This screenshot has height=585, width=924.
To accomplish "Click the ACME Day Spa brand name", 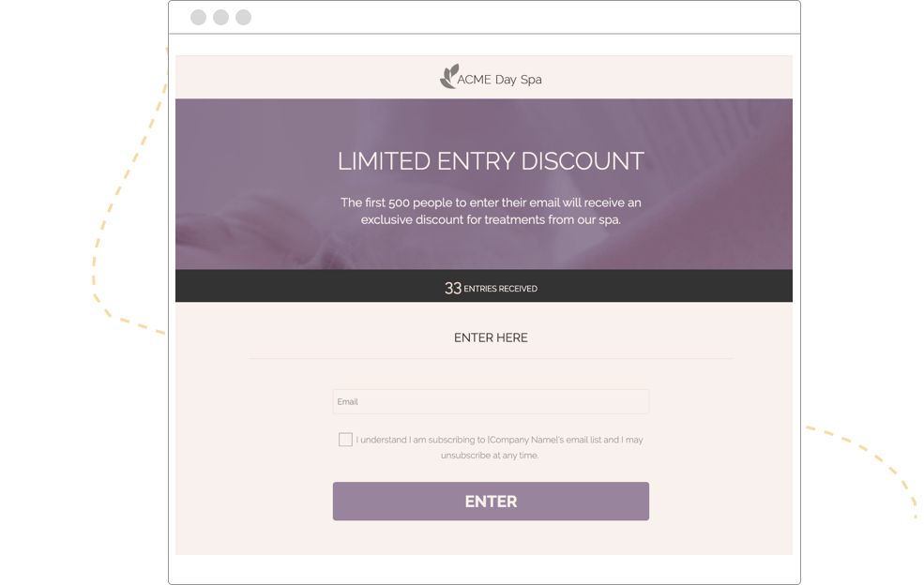I will pyautogui.click(x=500, y=80).
